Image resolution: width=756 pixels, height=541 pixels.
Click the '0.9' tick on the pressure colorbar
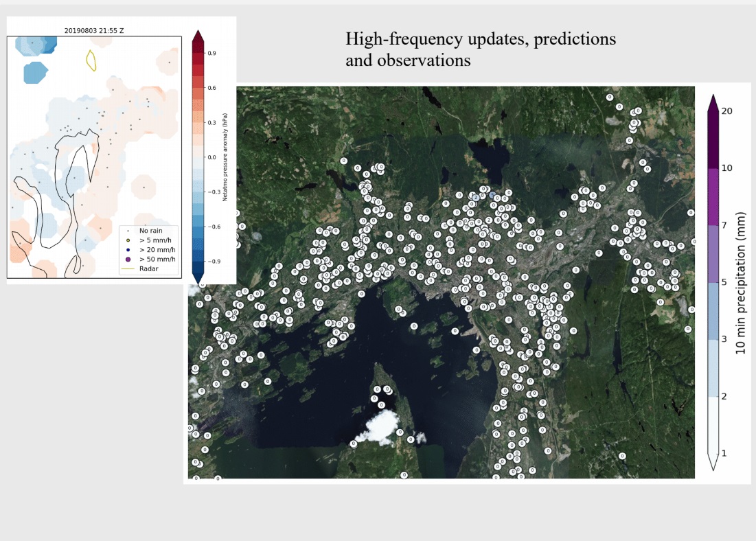pos(211,53)
